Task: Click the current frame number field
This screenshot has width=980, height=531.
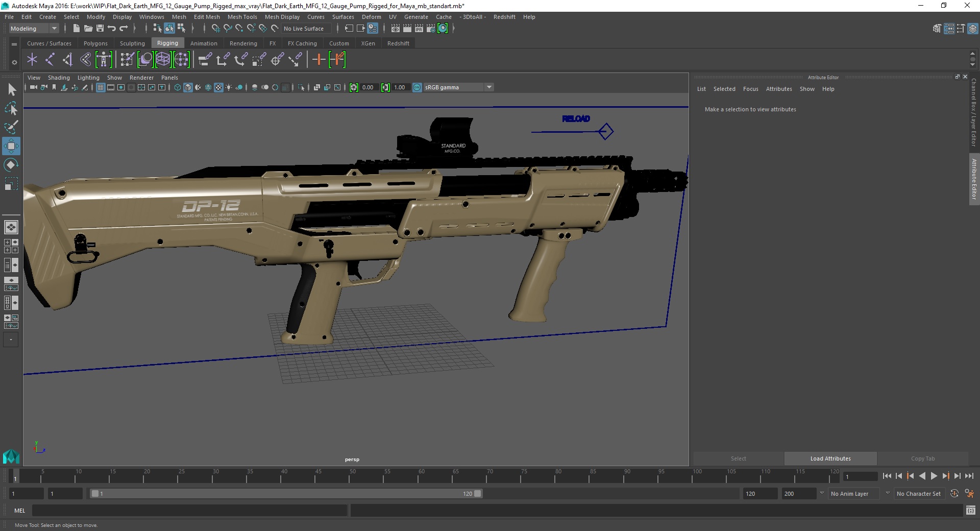Action: tap(860, 476)
